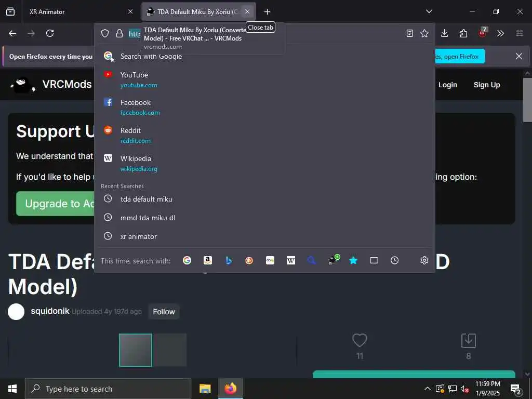Search this time with eBay icon

point(270,260)
